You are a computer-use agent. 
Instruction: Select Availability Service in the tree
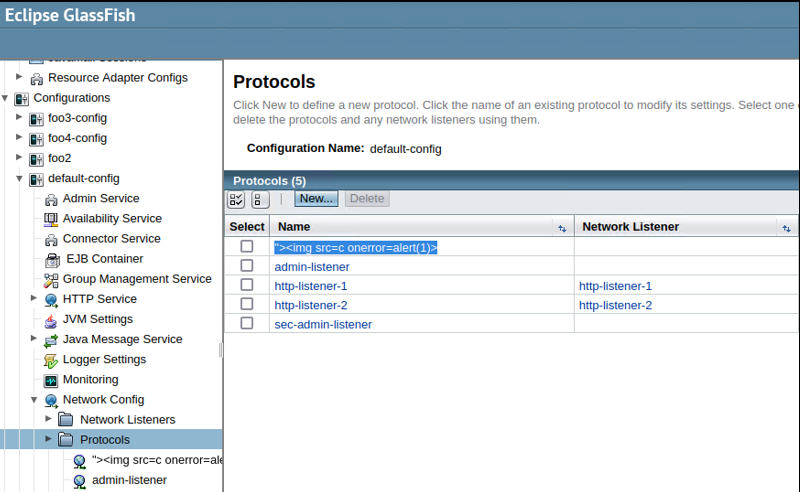(x=112, y=219)
